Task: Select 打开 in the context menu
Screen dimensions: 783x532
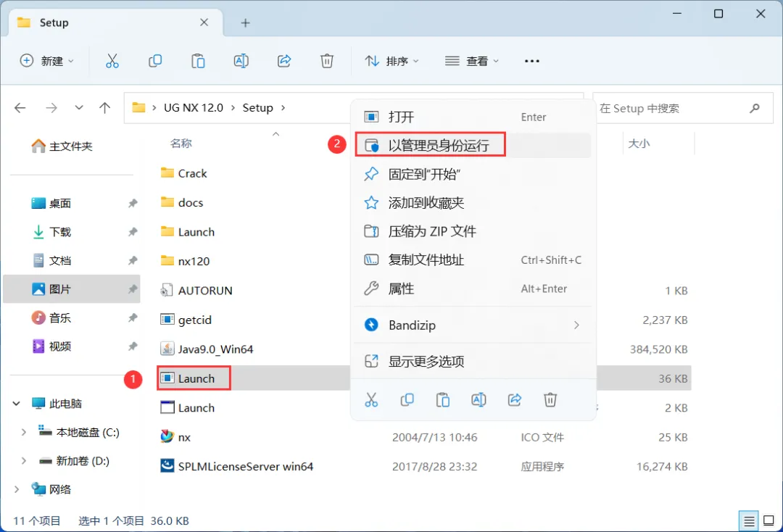Action: click(473, 117)
